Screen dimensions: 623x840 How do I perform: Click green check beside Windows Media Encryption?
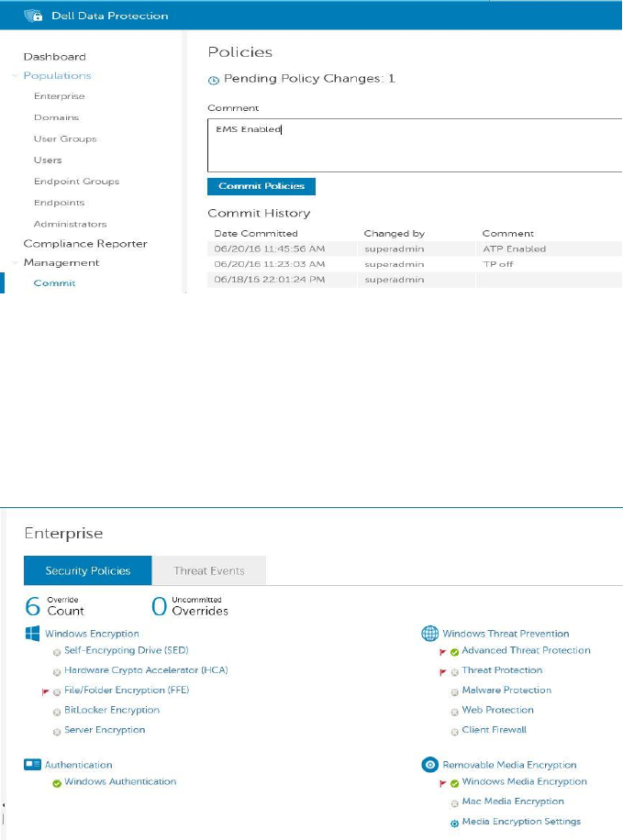click(x=455, y=784)
